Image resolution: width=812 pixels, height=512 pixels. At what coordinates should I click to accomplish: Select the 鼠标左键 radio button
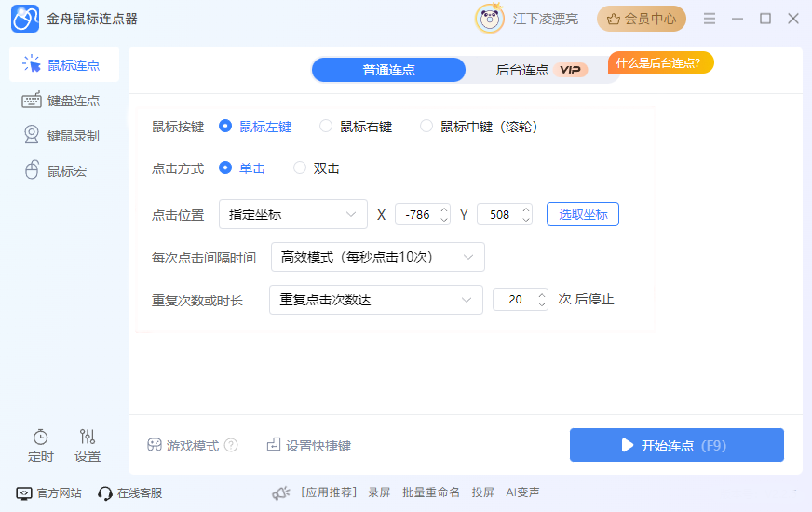pyautogui.click(x=225, y=126)
